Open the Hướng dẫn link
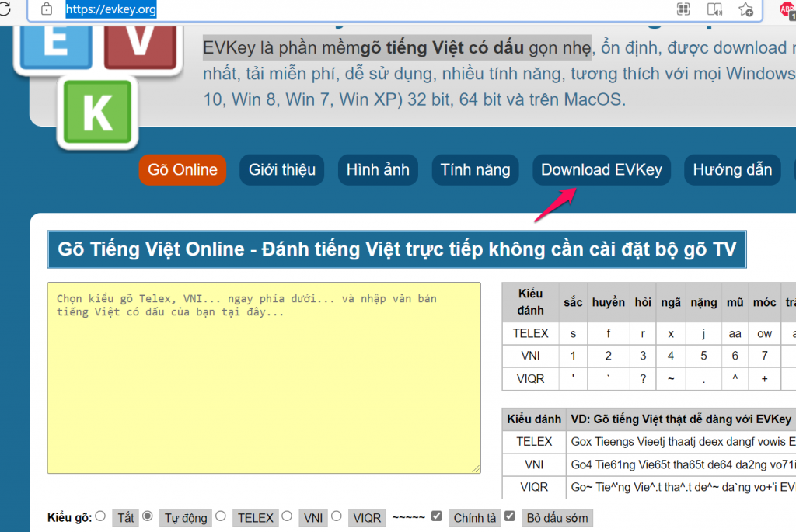Viewport: 796px width, 532px height. (x=732, y=170)
